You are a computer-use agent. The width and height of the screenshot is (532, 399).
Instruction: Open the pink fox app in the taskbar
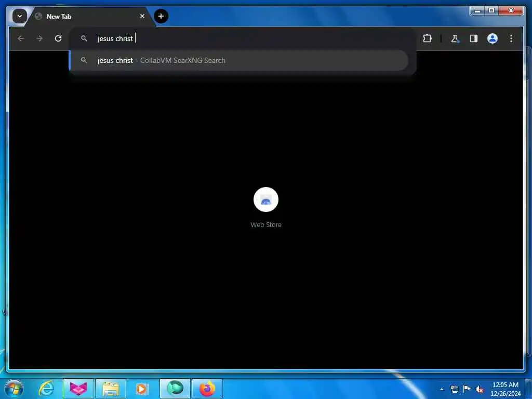[x=78, y=389]
